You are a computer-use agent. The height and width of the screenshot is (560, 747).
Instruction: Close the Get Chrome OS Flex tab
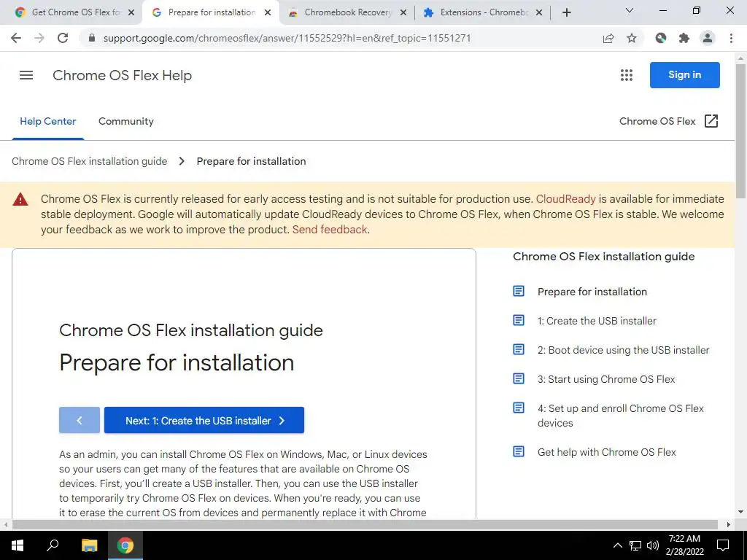tap(131, 13)
